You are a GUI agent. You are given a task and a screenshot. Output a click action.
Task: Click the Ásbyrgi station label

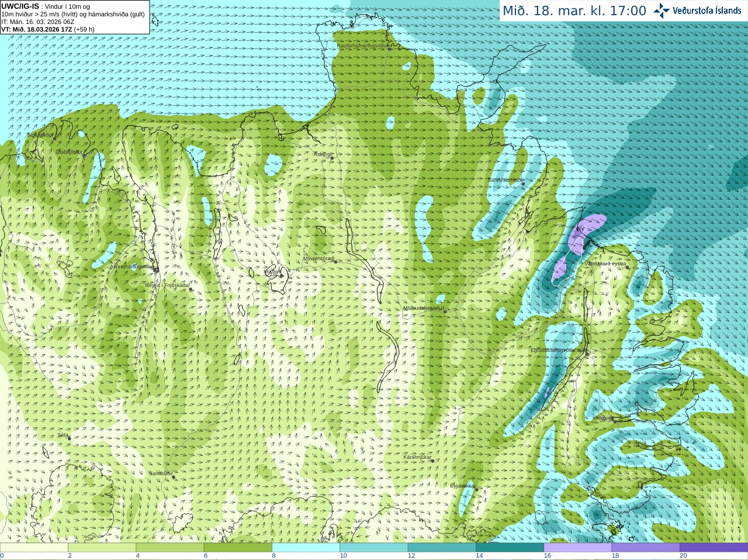click(x=322, y=154)
